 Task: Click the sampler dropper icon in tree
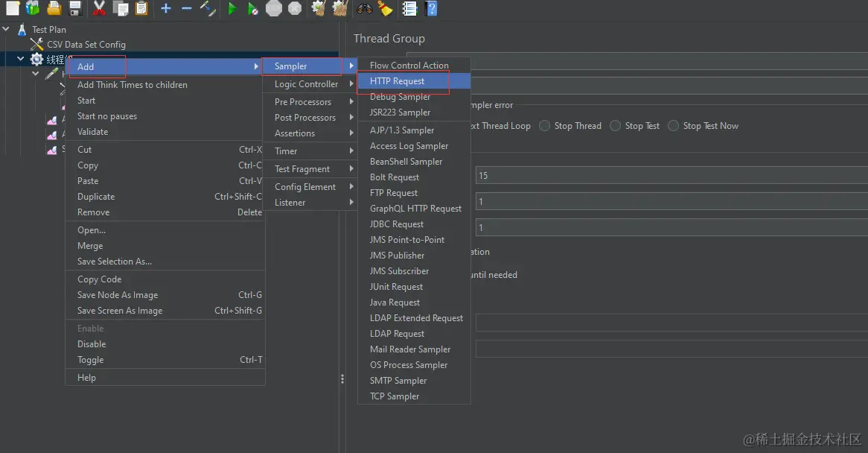pyautogui.click(x=51, y=74)
